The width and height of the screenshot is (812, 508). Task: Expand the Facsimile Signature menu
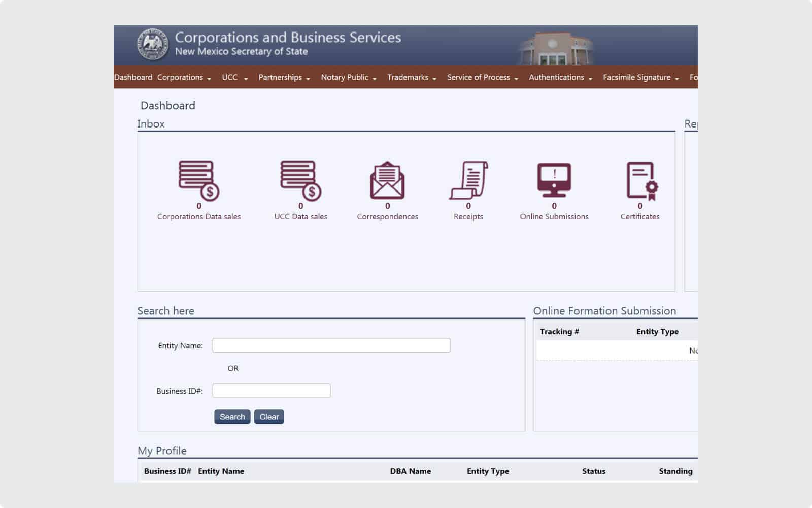(x=641, y=77)
